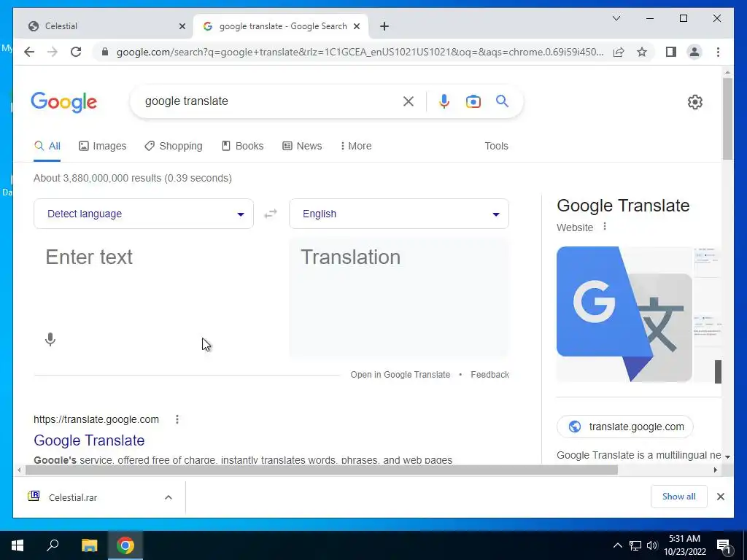Start voice search with microphone icon

point(444,101)
